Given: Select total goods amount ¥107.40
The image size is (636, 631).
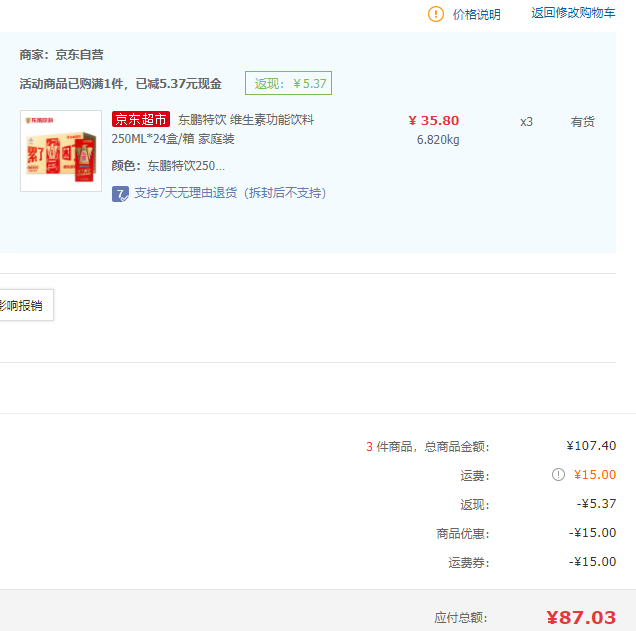Looking at the screenshot, I should 591,446.
